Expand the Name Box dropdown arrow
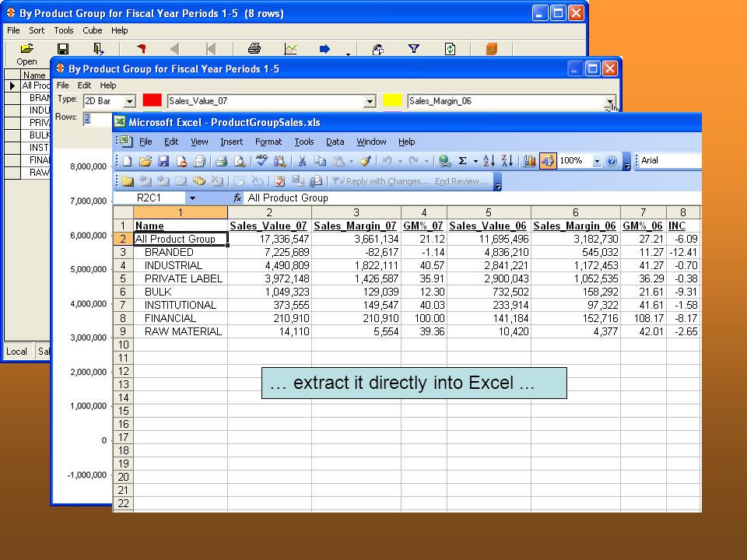747x560 pixels. click(192, 198)
